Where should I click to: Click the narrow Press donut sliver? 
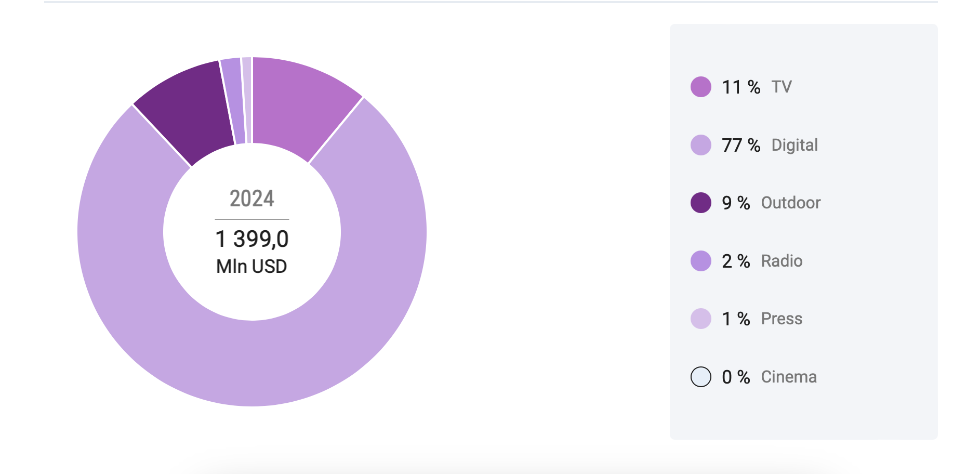point(247,100)
